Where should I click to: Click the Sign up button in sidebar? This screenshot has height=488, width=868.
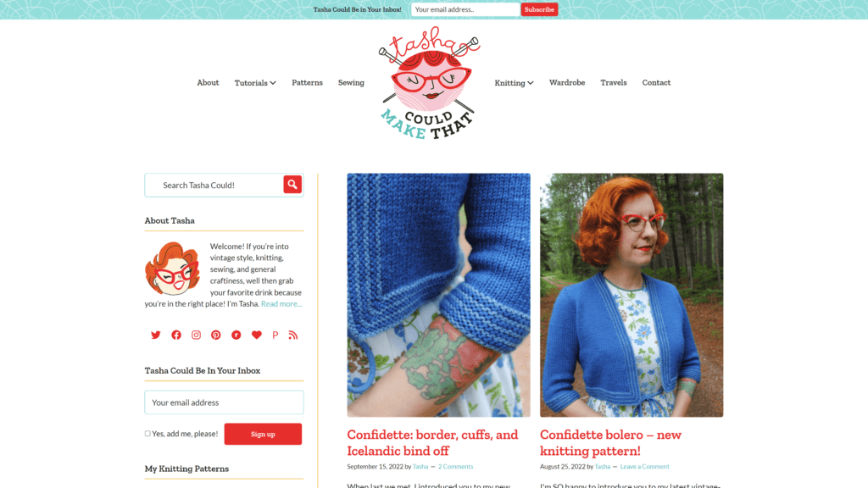click(x=263, y=434)
